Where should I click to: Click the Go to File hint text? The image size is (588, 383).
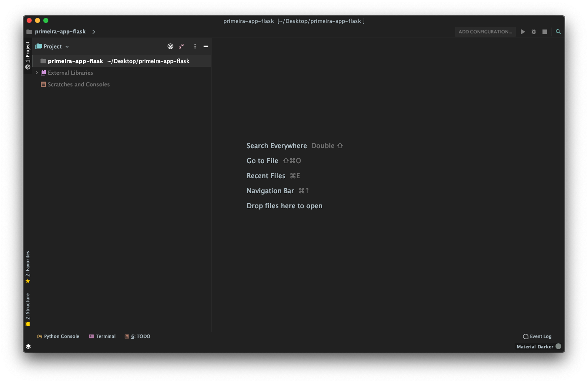263,161
